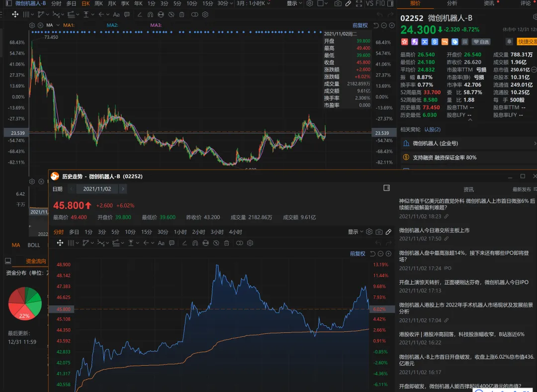The height and width of the screenshot is (392, 537).
Task: Open the VS compare tool
Action: click(x=369, y=3)
